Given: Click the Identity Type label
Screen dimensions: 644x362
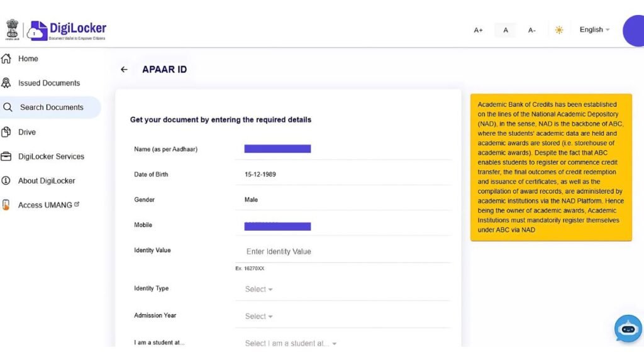Looking at the screenshot, I should tap(151, 288).
